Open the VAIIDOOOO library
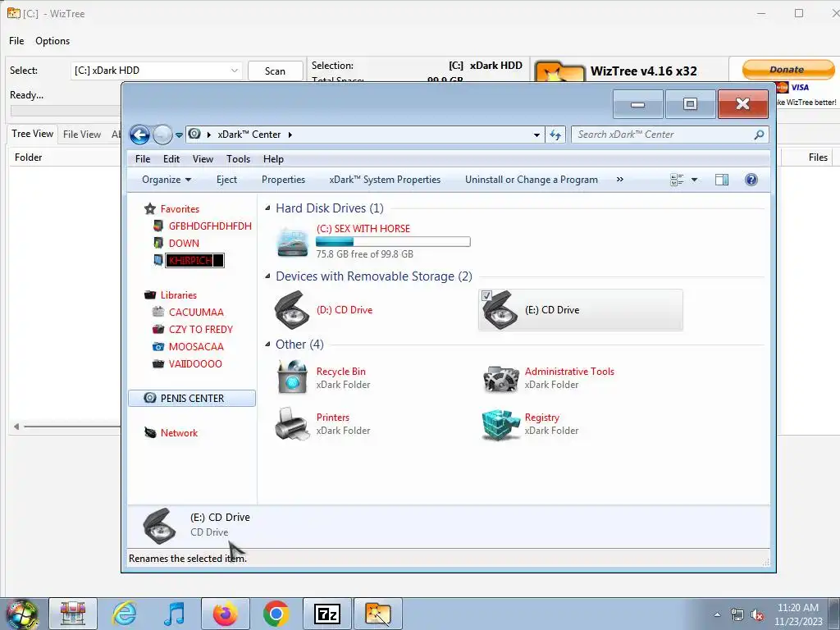The height and width of the screenshot is (630, 840). point(195,363)
